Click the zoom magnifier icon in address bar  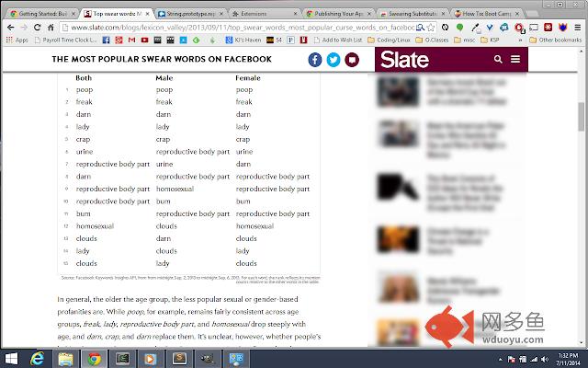421,28
